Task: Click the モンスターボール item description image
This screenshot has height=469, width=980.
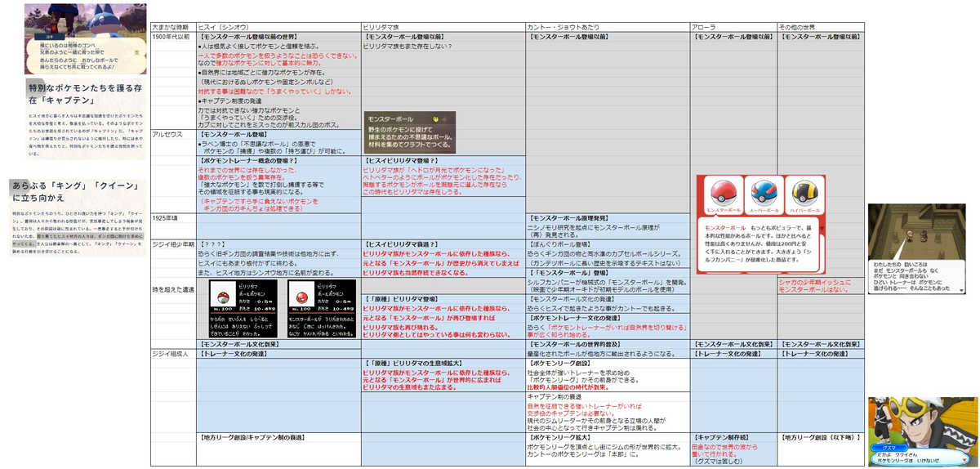Action: (409, 131)
